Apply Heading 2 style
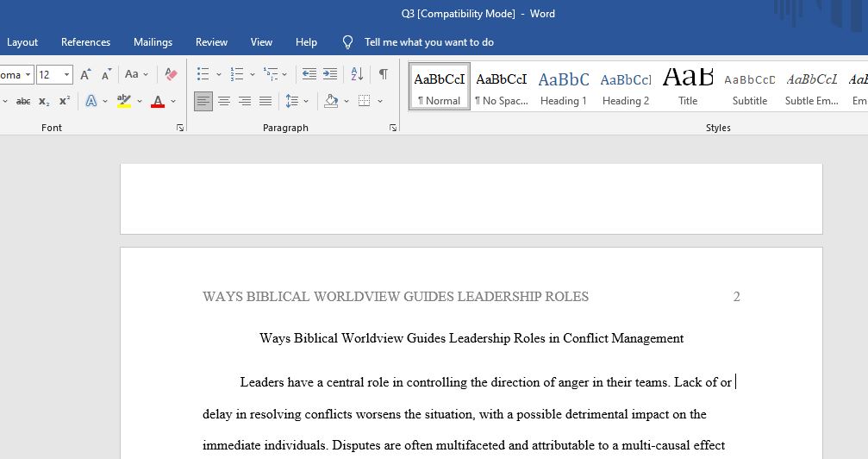The height and width of the screenshot is (459, 868). (626, 86)
